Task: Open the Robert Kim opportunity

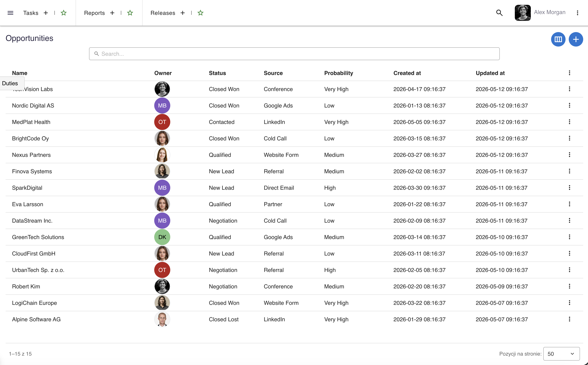Action: click(26, 286)
